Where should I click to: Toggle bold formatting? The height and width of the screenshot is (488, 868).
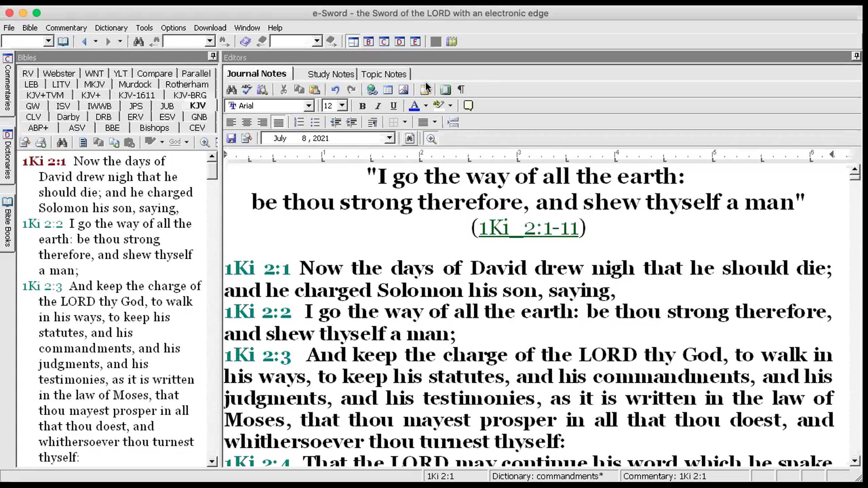tap(362, 106)
